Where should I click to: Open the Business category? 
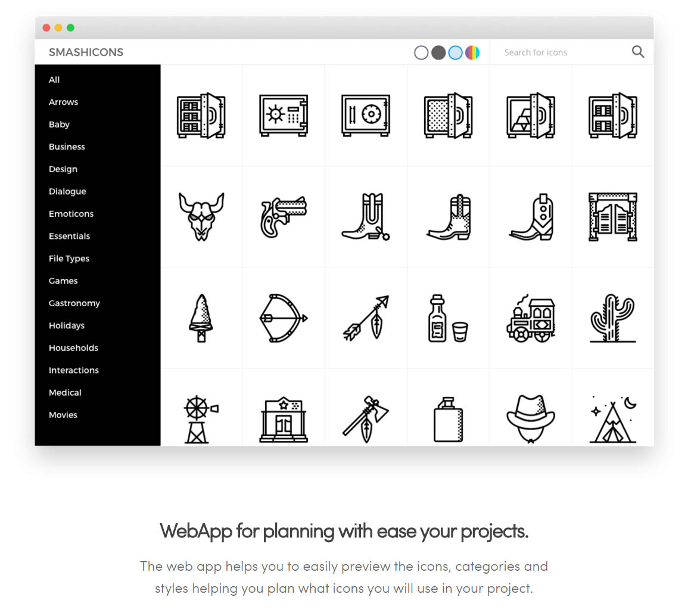pos(67,147)
